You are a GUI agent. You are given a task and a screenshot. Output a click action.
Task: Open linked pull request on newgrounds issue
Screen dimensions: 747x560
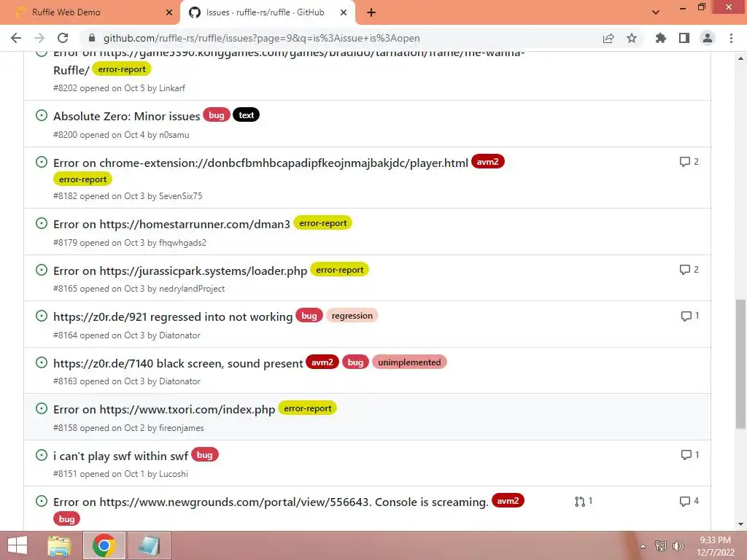pyautogui.click(x=583, y=502)
